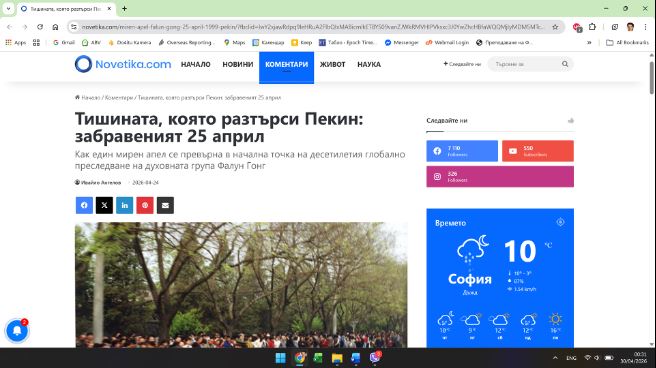The width and height of the screenshot is (656, 368).
Task: Go to НОВИНИ section
Action: (238, 64)
